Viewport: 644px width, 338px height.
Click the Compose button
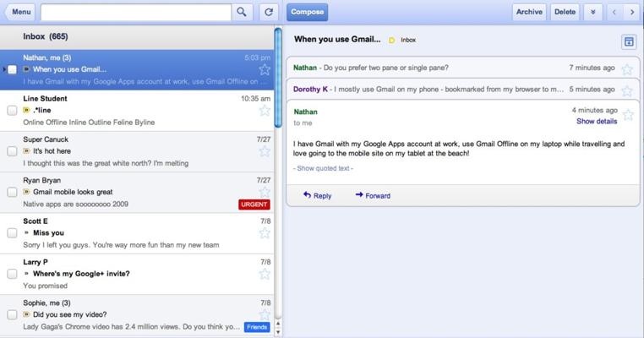307,12
